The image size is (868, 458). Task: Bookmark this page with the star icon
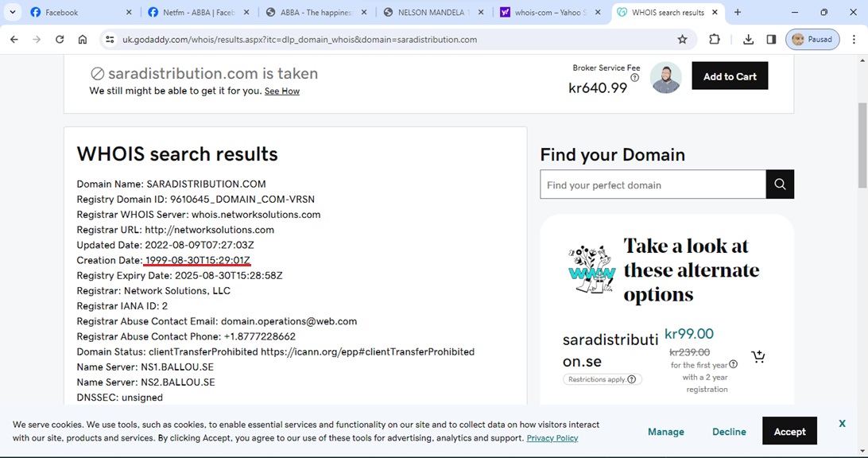tap(683, 39)
